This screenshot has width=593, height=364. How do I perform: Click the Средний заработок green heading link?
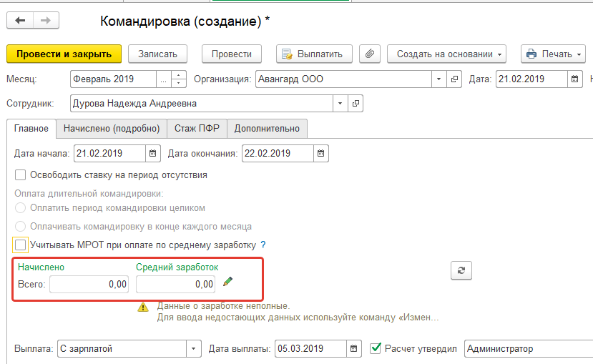click(x=177, y=267)
